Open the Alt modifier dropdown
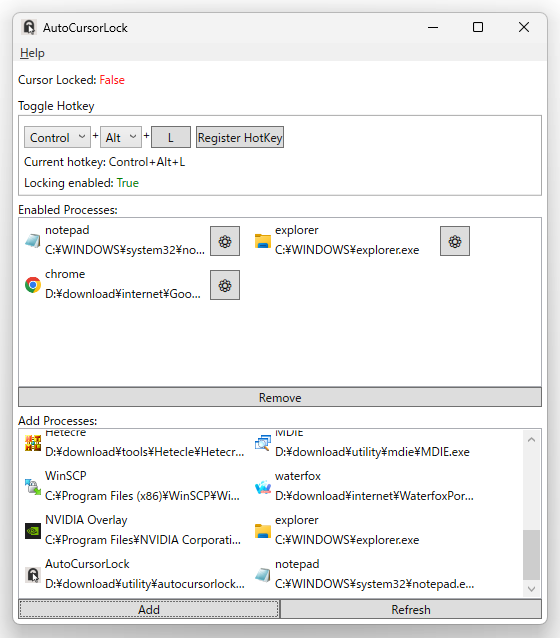The image size is (560, 638). 120,137
